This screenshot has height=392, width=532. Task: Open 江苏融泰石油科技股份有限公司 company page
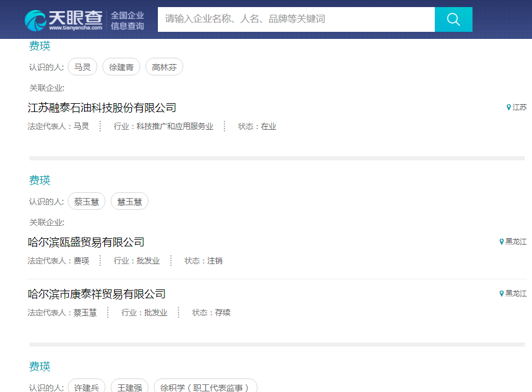tap(102, 108)
